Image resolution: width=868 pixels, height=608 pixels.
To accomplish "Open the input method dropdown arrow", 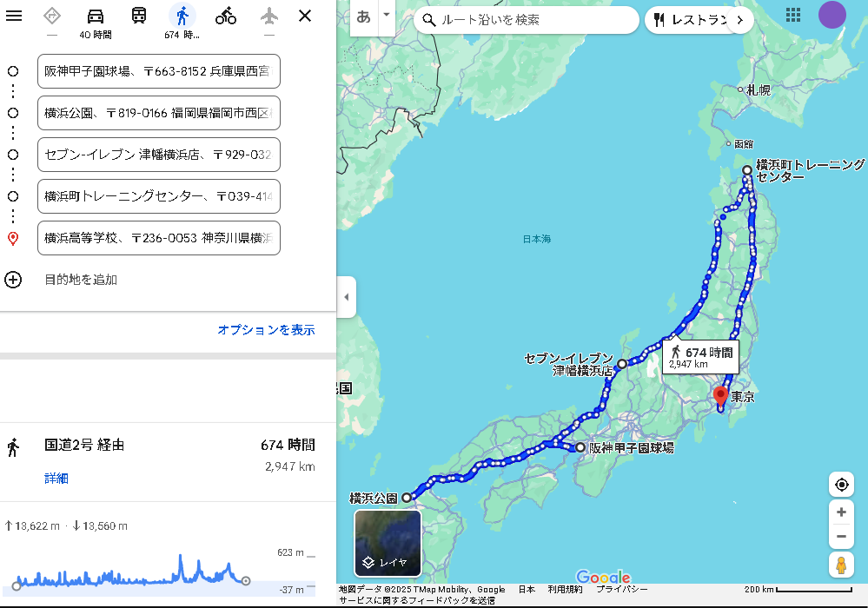I will tap(387, 15).
